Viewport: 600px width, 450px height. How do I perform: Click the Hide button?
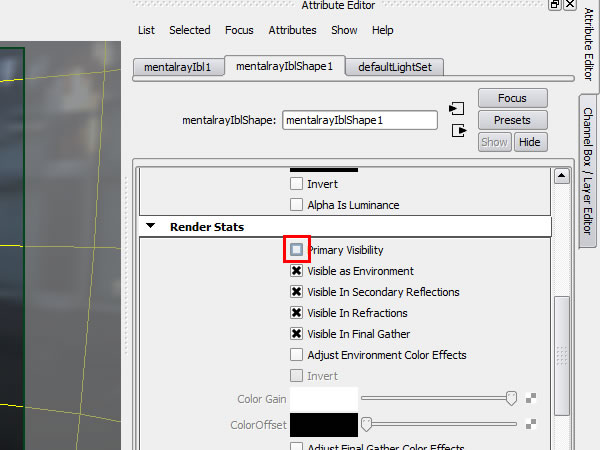[x=530, y=142]
